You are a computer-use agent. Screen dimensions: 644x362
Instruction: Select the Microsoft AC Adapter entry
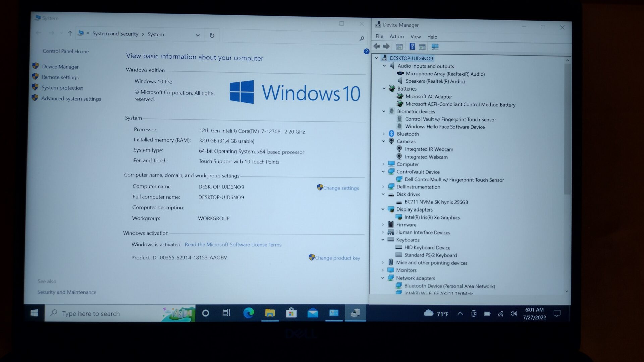(429, 97)
